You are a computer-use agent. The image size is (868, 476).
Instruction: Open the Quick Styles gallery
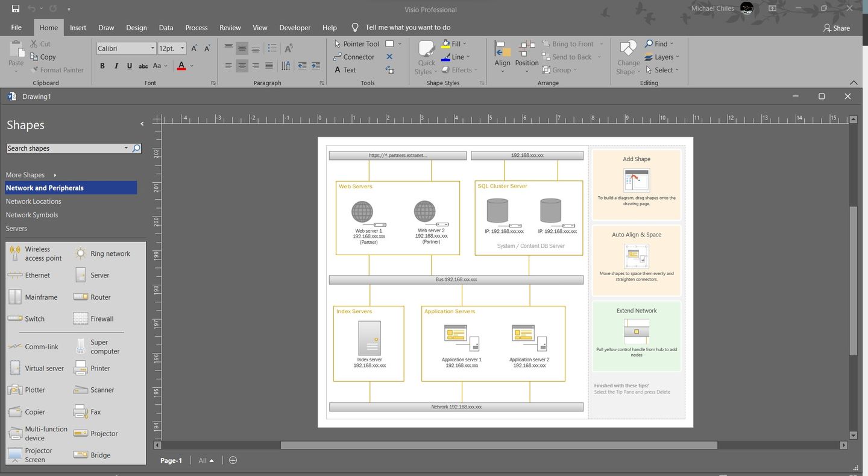tap(426, 59)
